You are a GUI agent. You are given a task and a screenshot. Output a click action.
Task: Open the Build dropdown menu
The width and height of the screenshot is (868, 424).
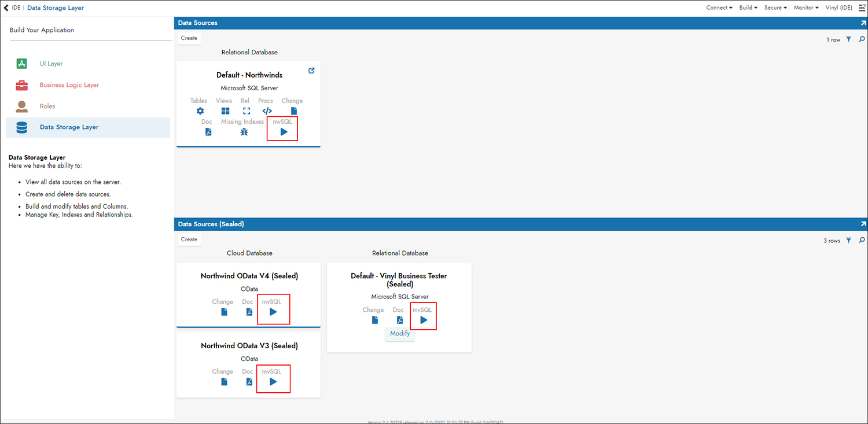748,8
